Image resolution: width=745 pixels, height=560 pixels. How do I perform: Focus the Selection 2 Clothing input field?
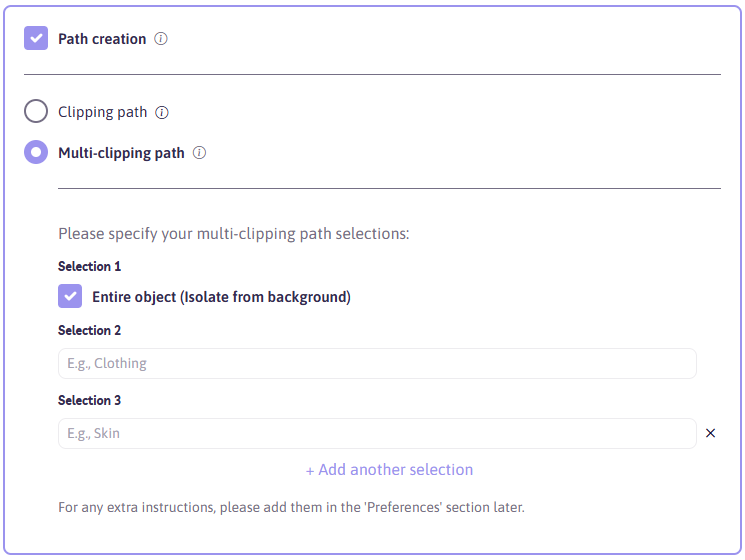[377, 363]
